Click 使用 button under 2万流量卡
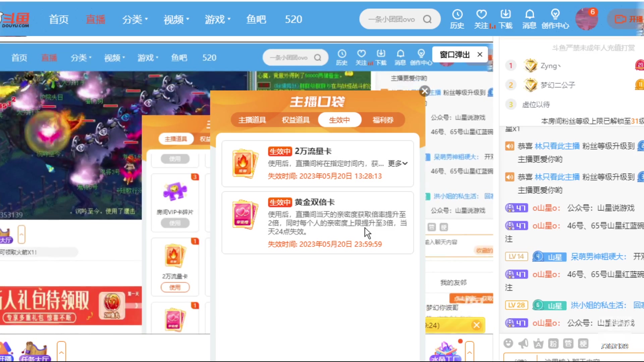644x362 pixels. coord(175,287)
